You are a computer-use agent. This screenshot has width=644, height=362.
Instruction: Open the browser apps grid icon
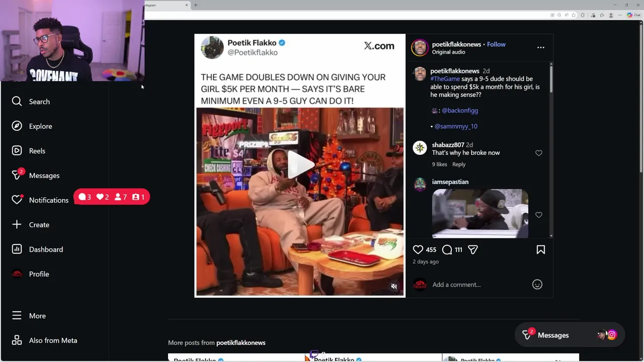click(x=552, y=15)
